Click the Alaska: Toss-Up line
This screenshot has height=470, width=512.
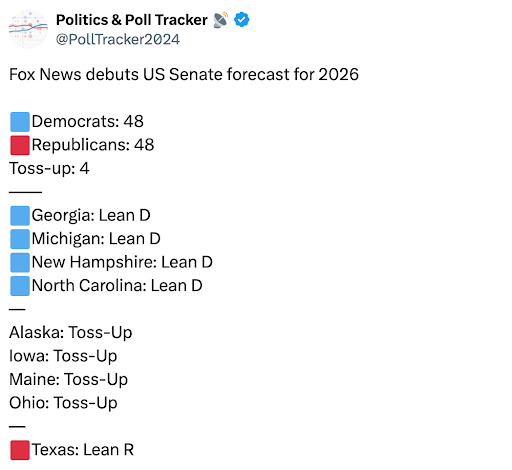71,333
